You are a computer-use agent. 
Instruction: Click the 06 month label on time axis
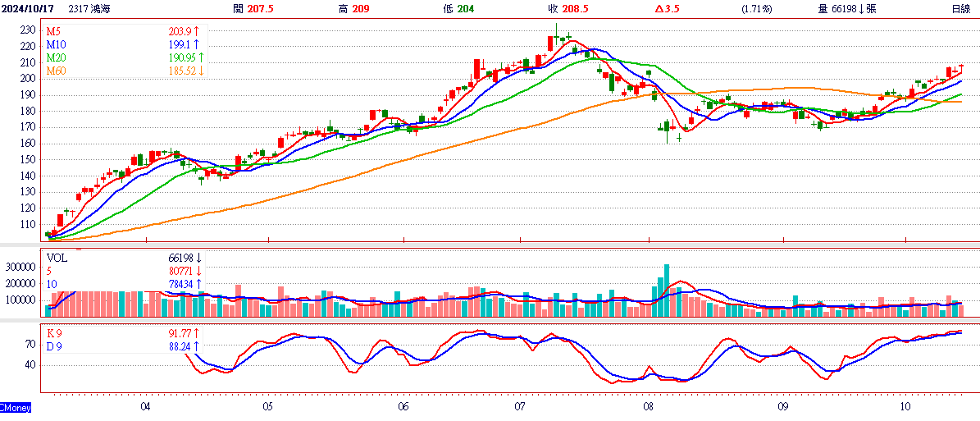pyautogui.click(x=403, y=406)
